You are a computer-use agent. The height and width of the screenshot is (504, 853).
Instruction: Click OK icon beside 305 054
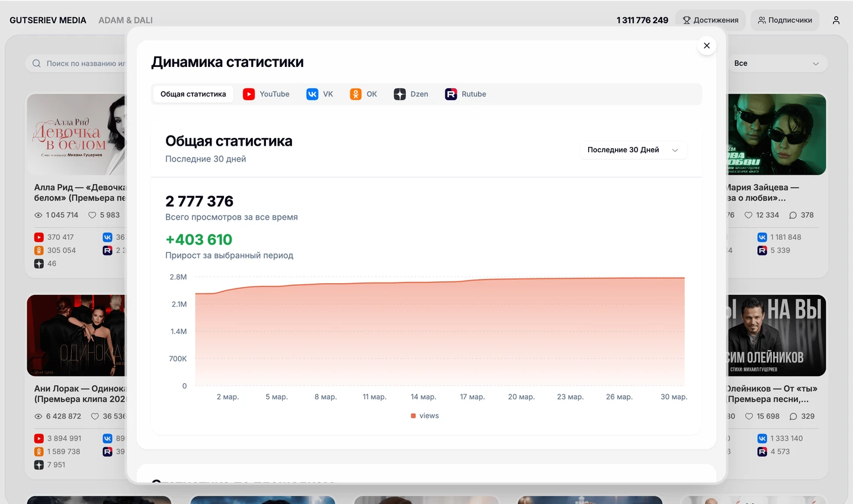click(39, 251)
